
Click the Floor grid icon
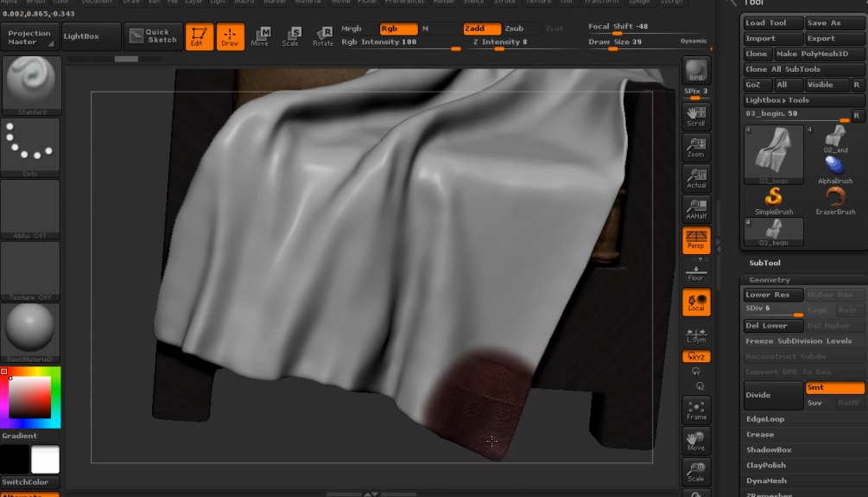(696, 272)
